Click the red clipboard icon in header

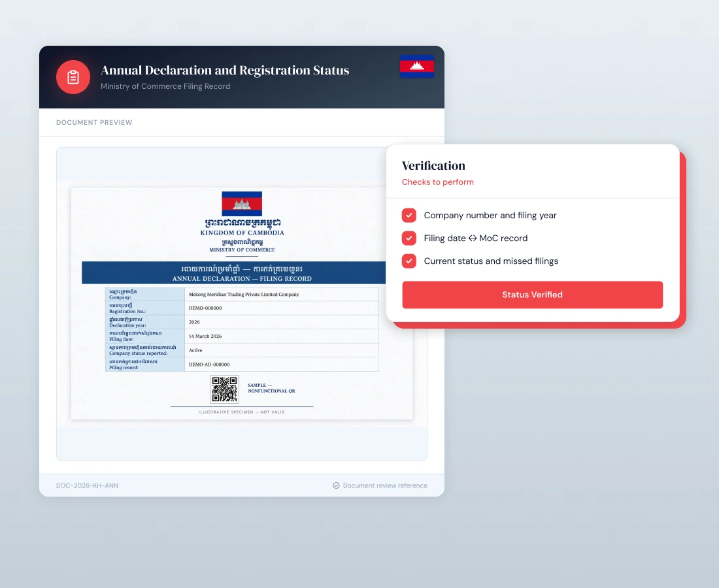click(73, 77)
